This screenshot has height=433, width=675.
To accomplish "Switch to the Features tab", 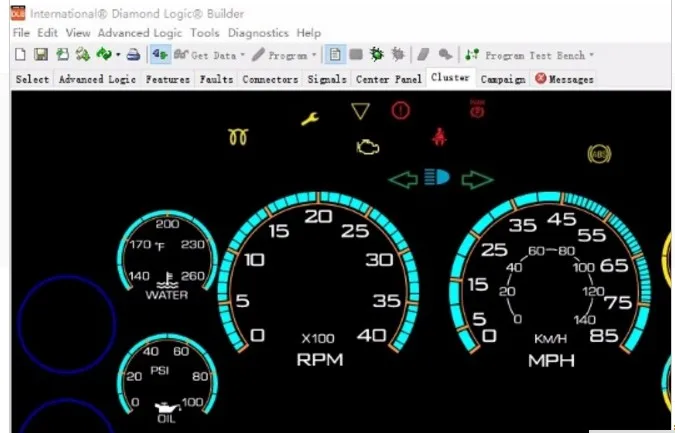I will (168, 79).
